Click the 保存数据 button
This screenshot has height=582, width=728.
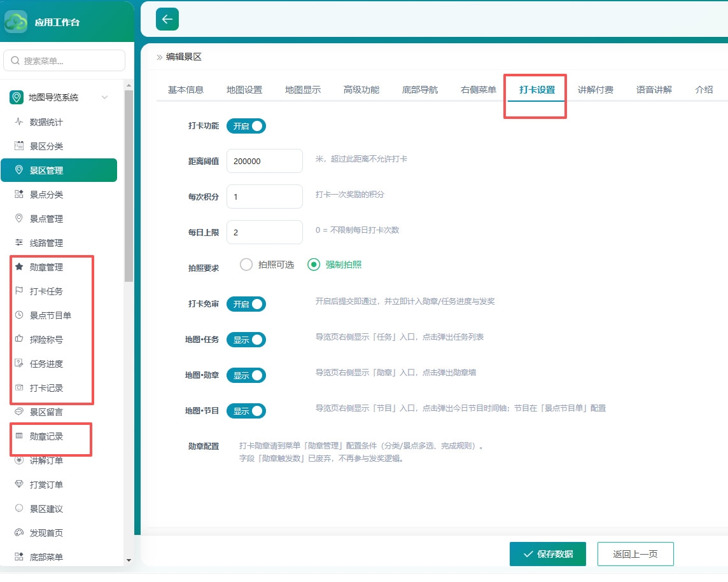(548, 553)
